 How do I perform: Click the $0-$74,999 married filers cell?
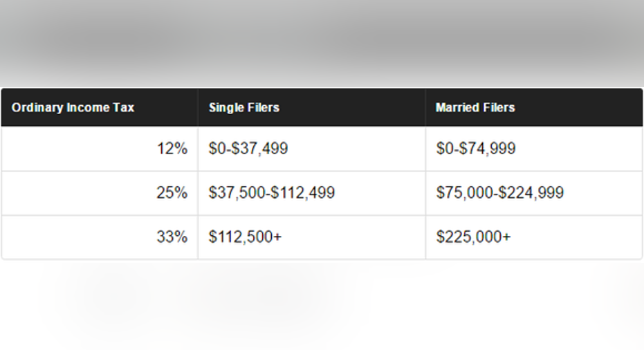tap(476, 149)
